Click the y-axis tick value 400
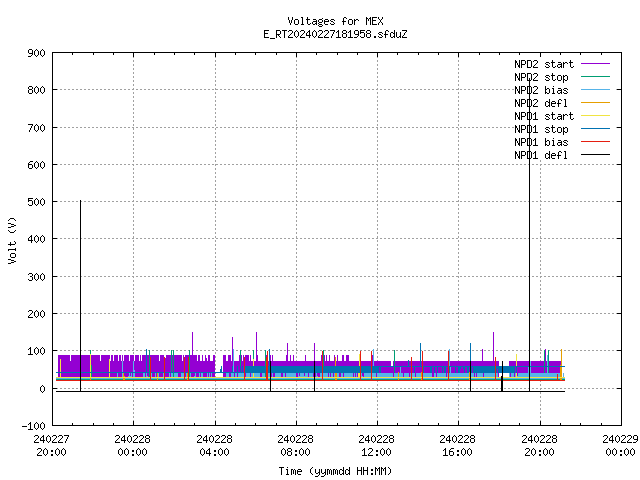 (x=36, y=239)
